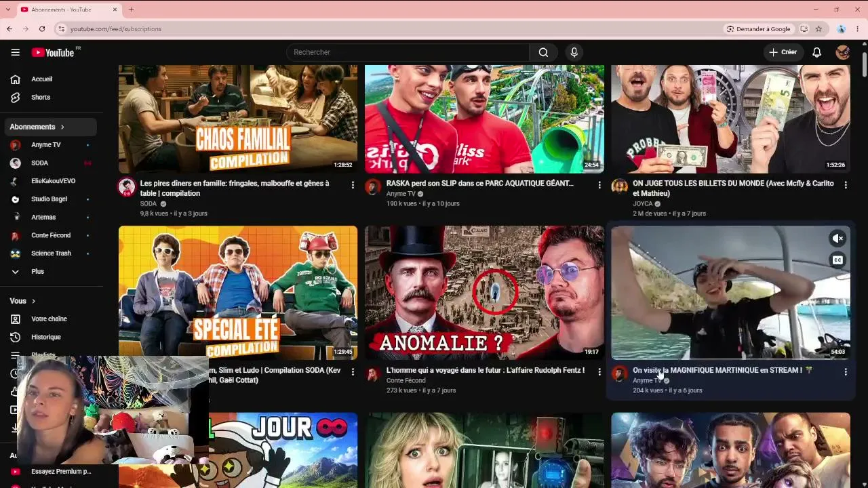868x488 pixels.
Task: Unmute the Martinique video preview
Action: (x=838, y=238)
